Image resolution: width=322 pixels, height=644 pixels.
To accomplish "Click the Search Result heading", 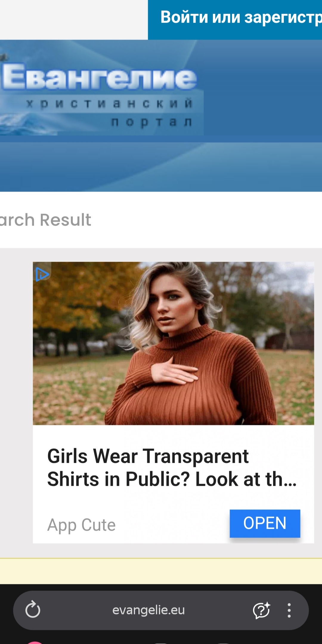I will [x=45, y=220].
